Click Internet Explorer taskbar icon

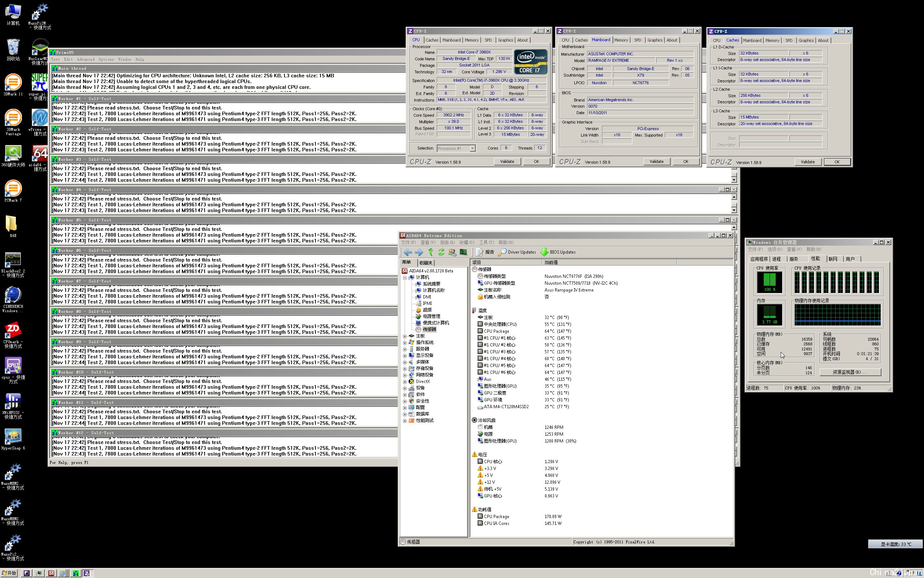click(x=62, y=573)
